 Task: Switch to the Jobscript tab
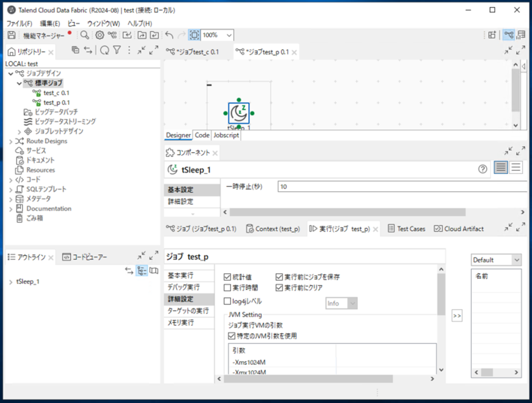pos(226,135)
